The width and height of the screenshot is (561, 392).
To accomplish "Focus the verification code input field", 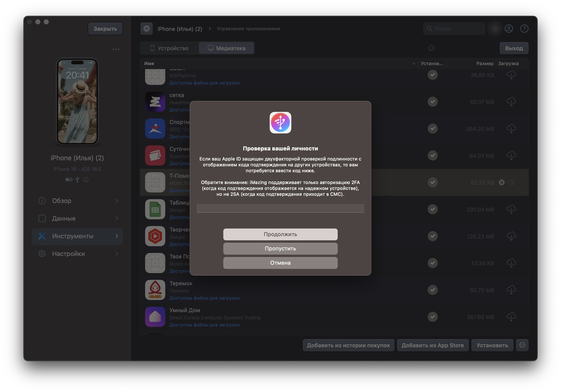I will click(x=280, y=208).
